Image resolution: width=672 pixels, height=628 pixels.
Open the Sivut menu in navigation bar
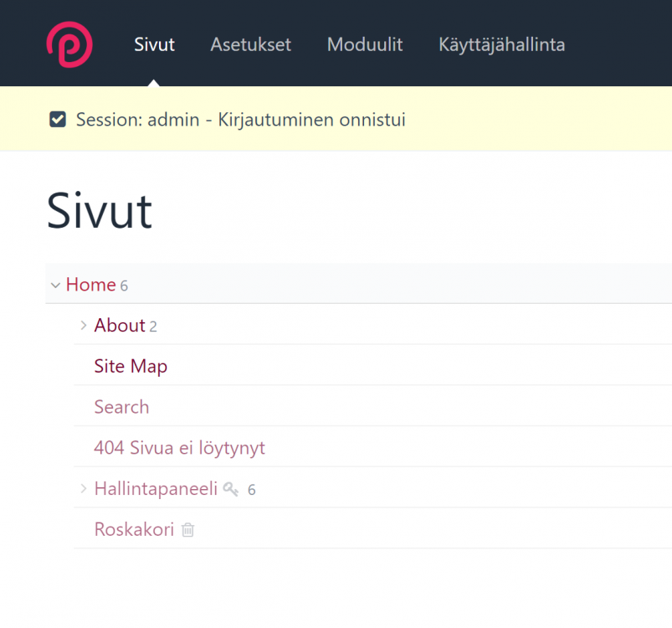click(x=154, y=44)
